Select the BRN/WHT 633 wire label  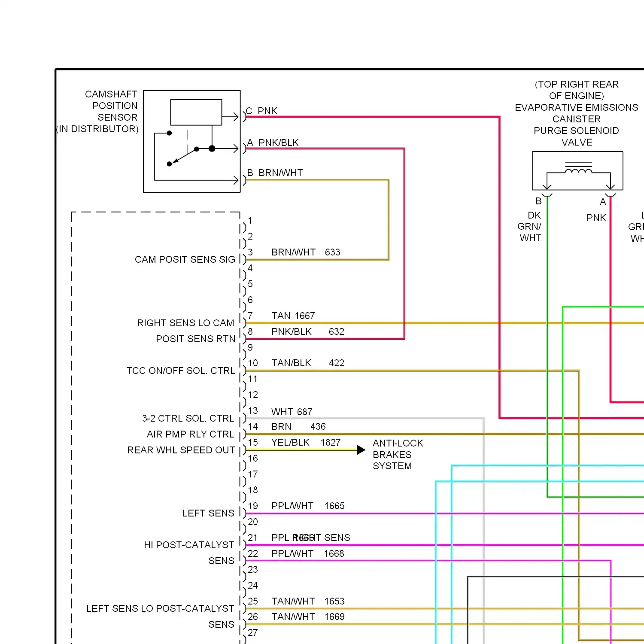click(x=306, y=252)
